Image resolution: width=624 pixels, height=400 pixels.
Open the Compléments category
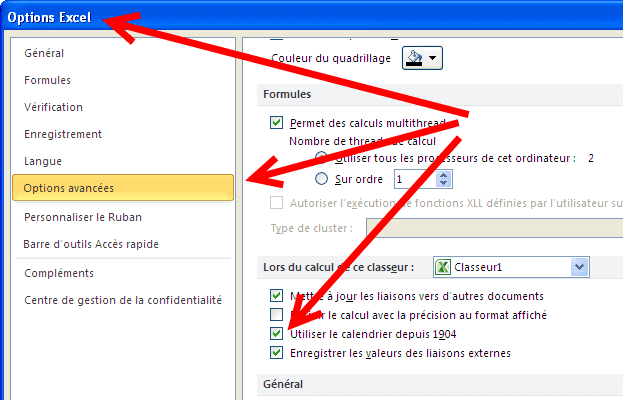pos(59,273)
